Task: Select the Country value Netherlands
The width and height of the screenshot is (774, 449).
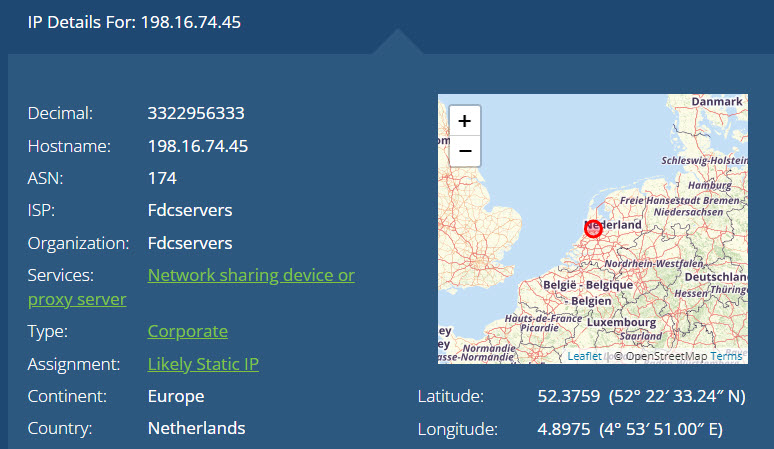Action: point(196,428)
